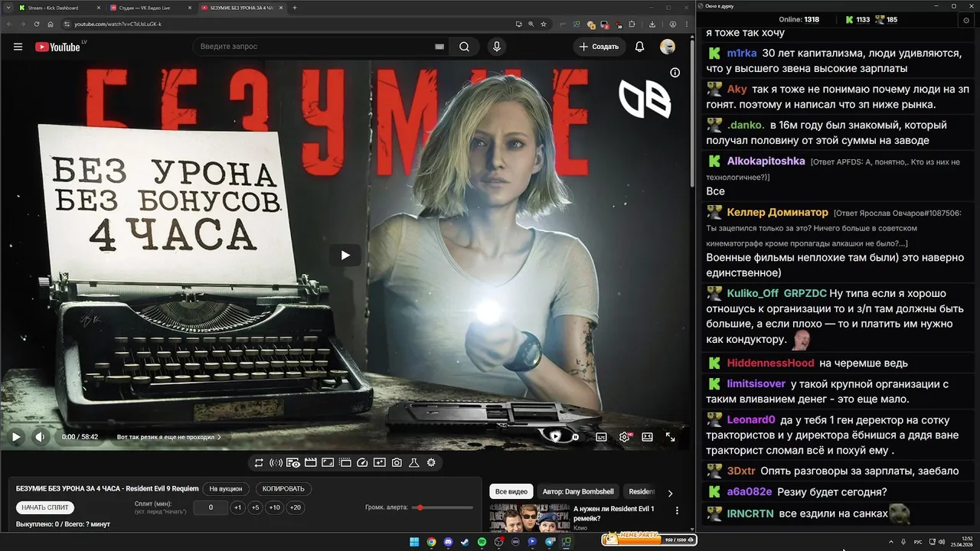Open a new browser tab
Screen dimensions: 980x551
click(x=295, y=8)
